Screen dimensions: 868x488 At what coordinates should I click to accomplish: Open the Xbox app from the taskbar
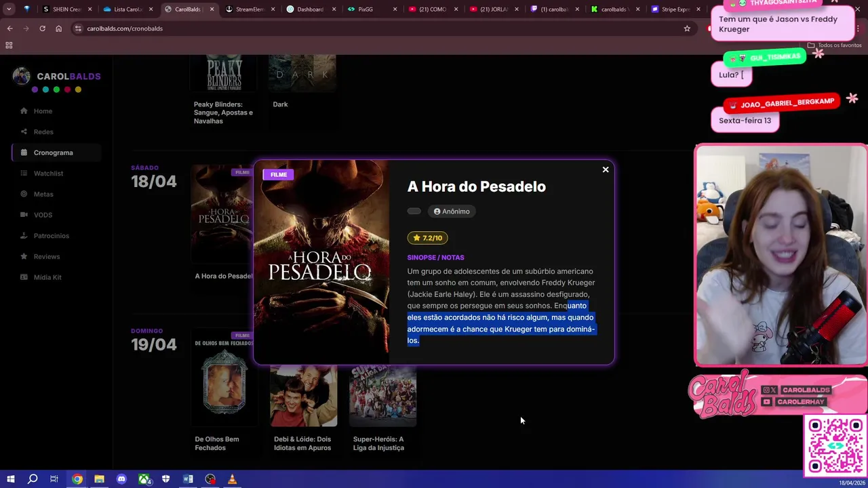144,479
